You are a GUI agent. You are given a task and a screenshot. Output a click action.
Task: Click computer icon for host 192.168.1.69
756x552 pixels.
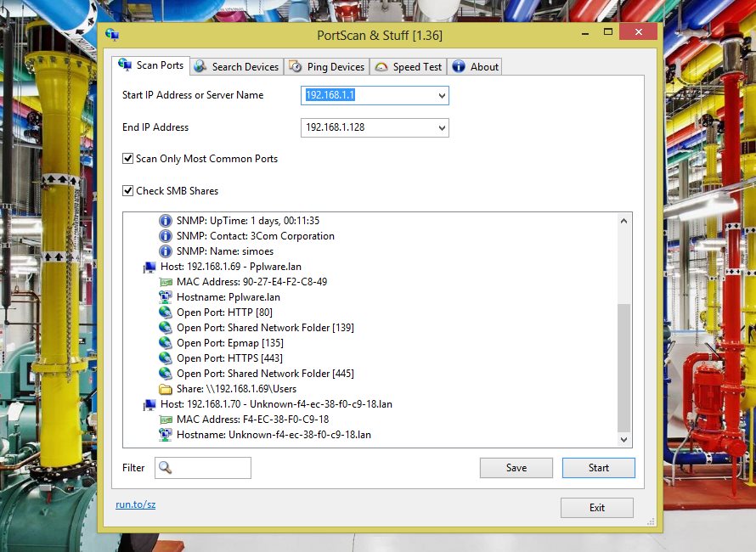150,267
